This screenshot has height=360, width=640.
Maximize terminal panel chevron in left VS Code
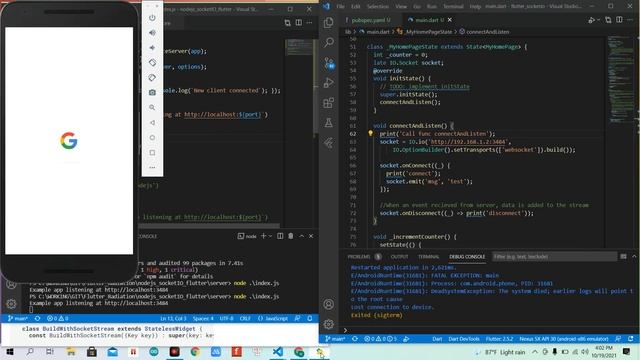pos(302,236)
